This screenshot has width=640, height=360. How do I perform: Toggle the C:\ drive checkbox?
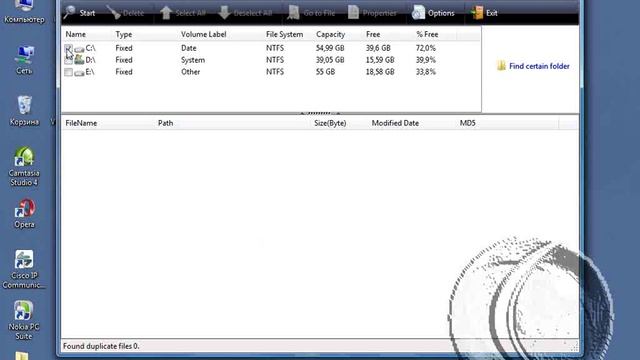pos(68,49)
